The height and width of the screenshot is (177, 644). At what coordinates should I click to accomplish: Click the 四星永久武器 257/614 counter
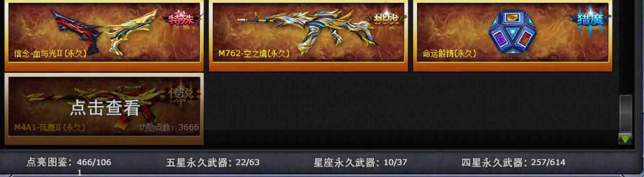tap(513, 163)
